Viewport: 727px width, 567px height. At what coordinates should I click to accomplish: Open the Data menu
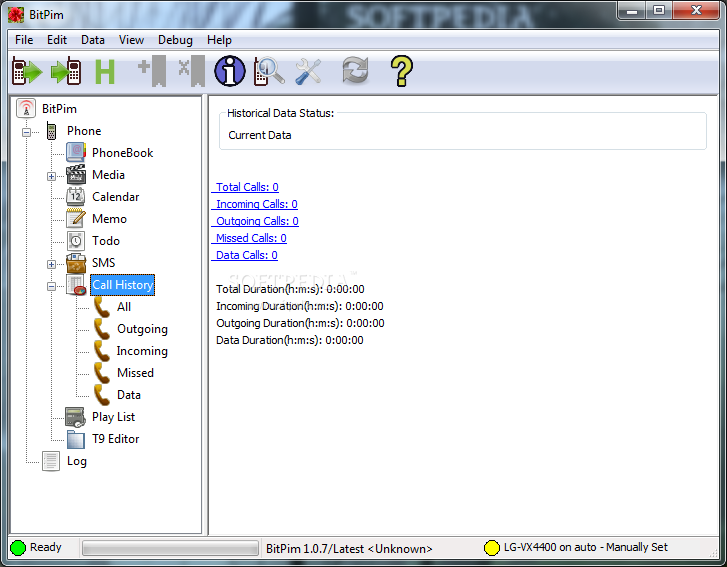[x=93, y=40]
